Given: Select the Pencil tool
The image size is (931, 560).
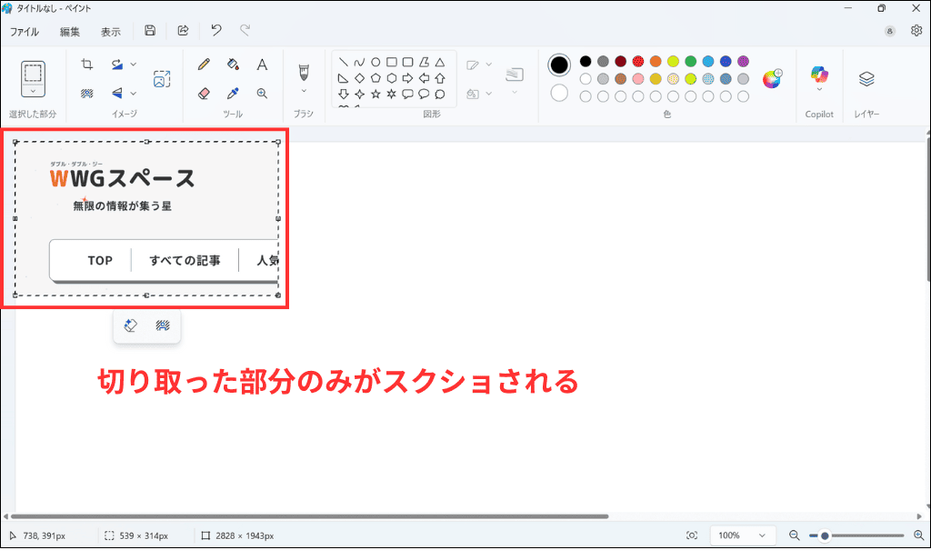Looking at the screenshot, I should [204, 64].
